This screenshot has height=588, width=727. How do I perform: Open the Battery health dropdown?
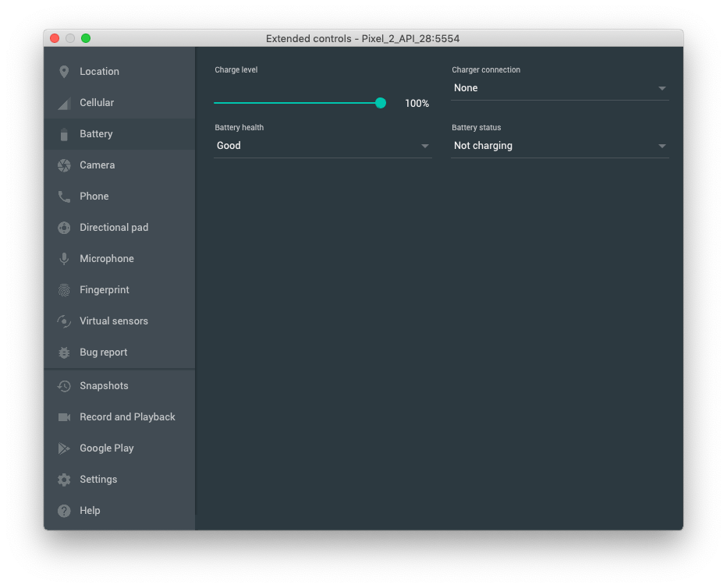323,146
